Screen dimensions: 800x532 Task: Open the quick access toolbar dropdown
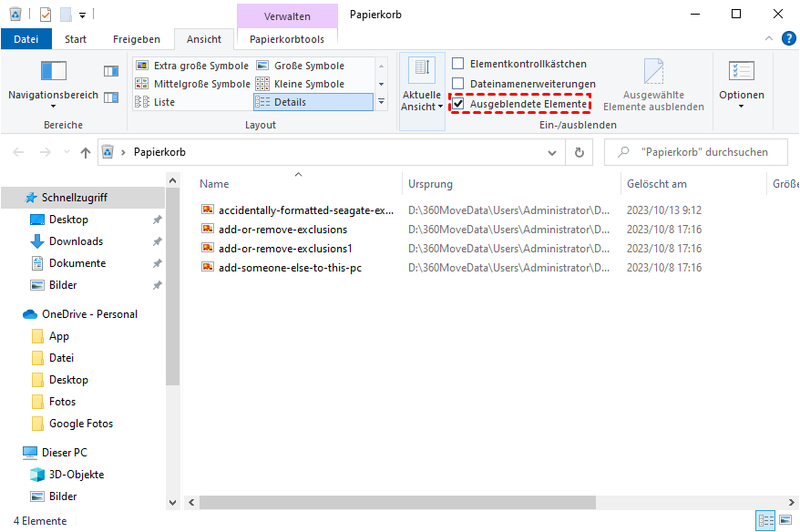point(83,15)
